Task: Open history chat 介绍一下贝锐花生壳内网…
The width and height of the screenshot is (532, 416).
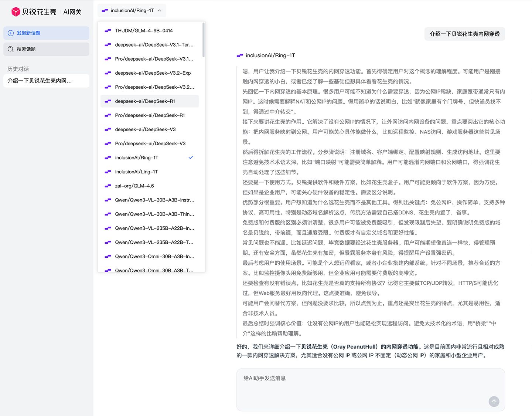Action: pos(46,81)
